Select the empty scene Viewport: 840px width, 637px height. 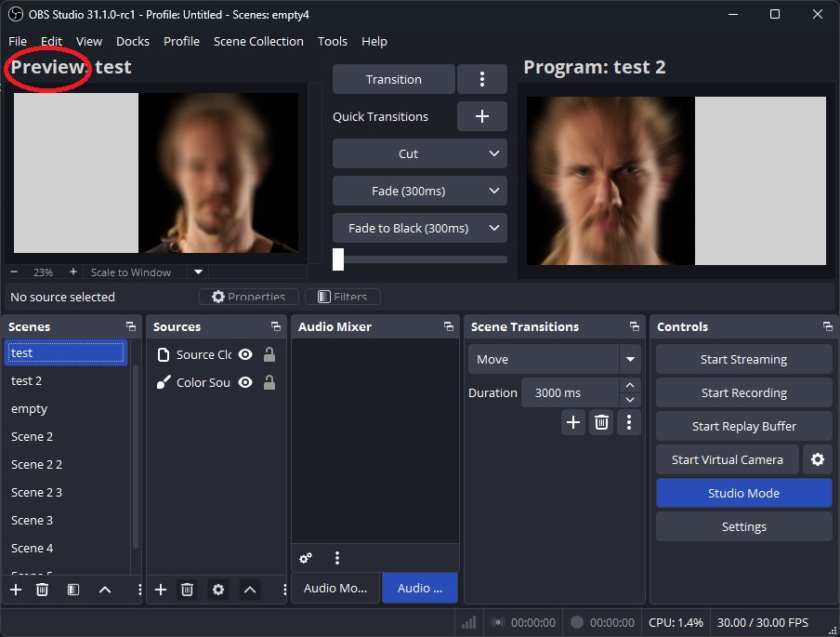click(x=66, y=408)
